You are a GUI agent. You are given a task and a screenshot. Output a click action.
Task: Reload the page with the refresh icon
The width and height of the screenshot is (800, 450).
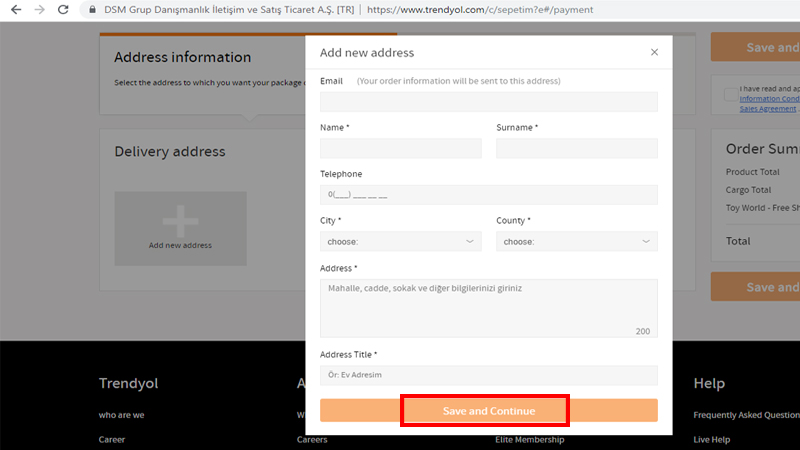[63, 10]
